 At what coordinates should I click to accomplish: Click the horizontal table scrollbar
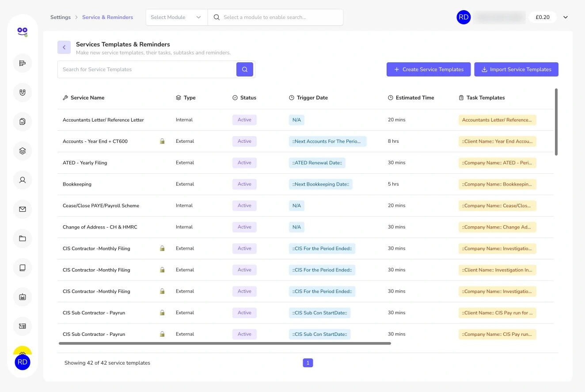(x=225, y=343)
